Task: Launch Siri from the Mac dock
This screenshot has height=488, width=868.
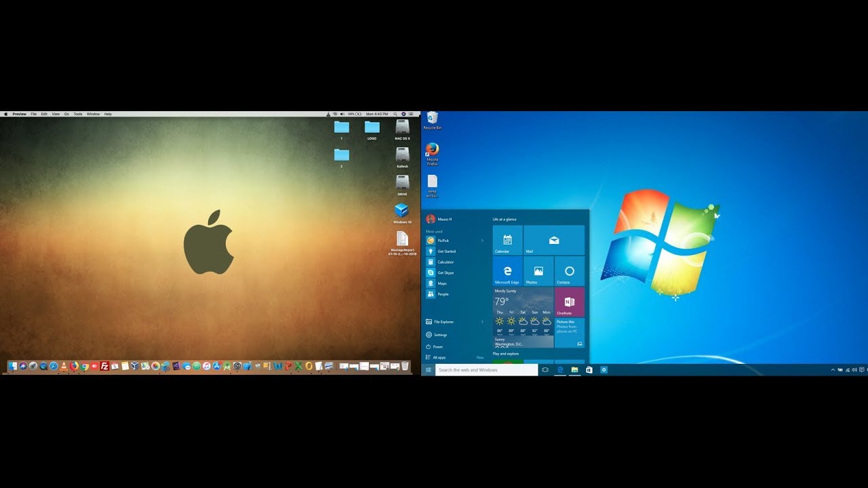Action: click(x=23, y=366)
